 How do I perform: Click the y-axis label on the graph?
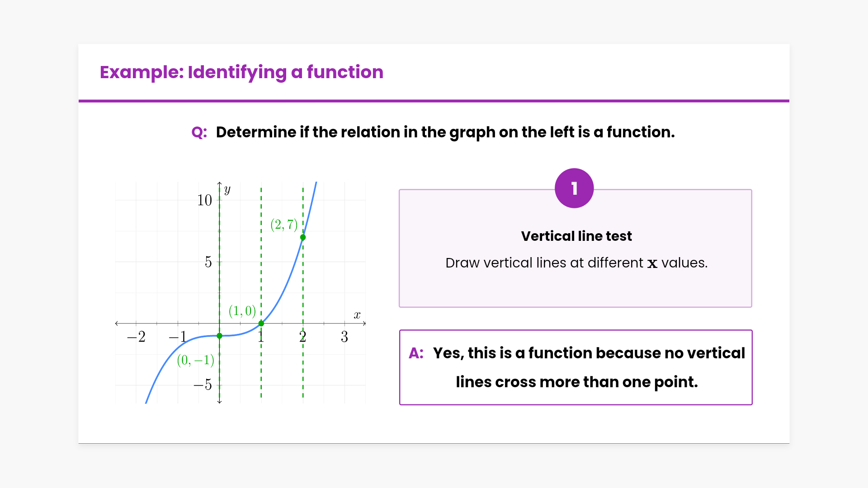coord(227,190)
